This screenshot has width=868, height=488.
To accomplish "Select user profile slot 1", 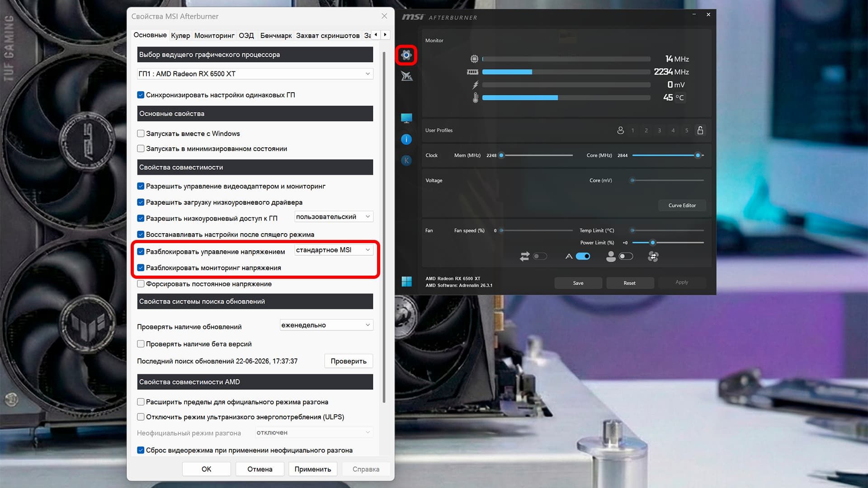I will 632,131.
